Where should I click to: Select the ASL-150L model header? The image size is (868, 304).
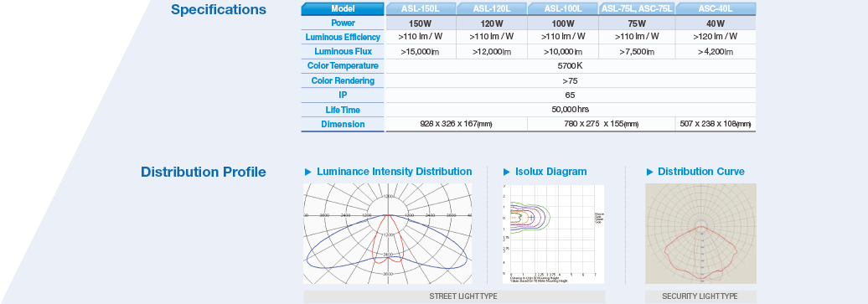point(421,9)
